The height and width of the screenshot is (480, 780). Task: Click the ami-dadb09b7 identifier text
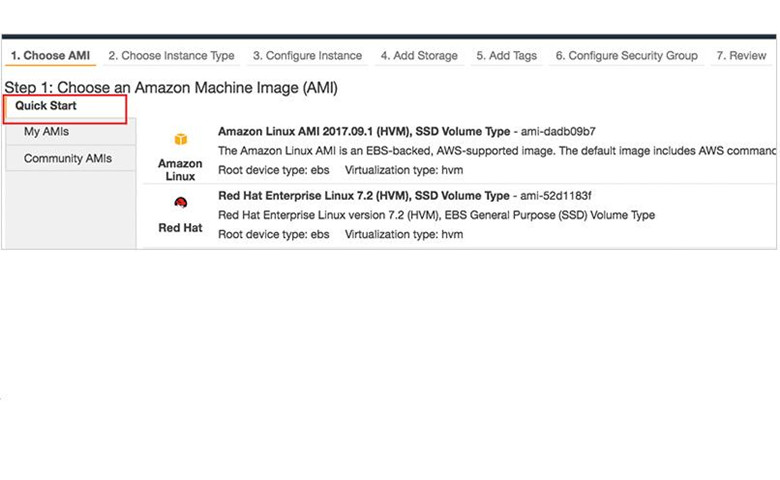[x=558, y=132]
